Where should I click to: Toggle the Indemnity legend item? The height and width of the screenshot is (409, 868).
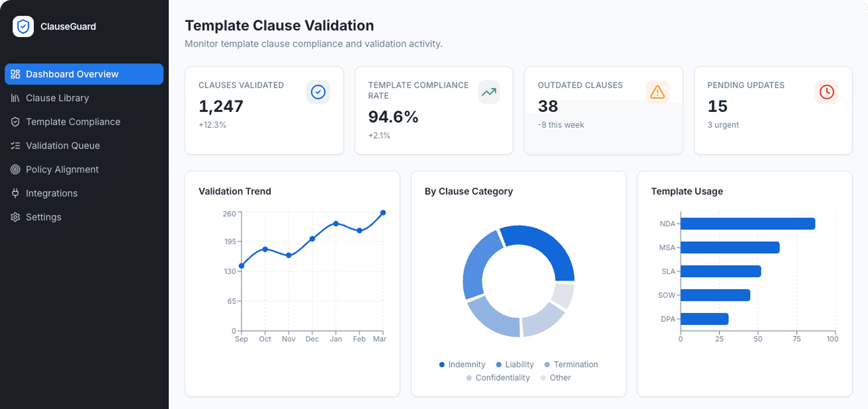pos(462,364)
